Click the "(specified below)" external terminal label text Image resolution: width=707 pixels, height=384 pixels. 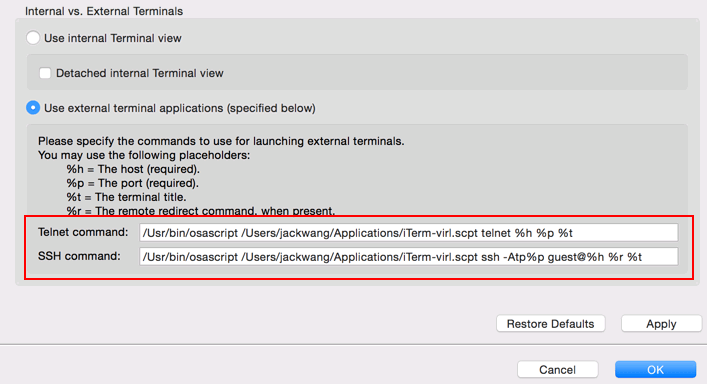[271, 108]
